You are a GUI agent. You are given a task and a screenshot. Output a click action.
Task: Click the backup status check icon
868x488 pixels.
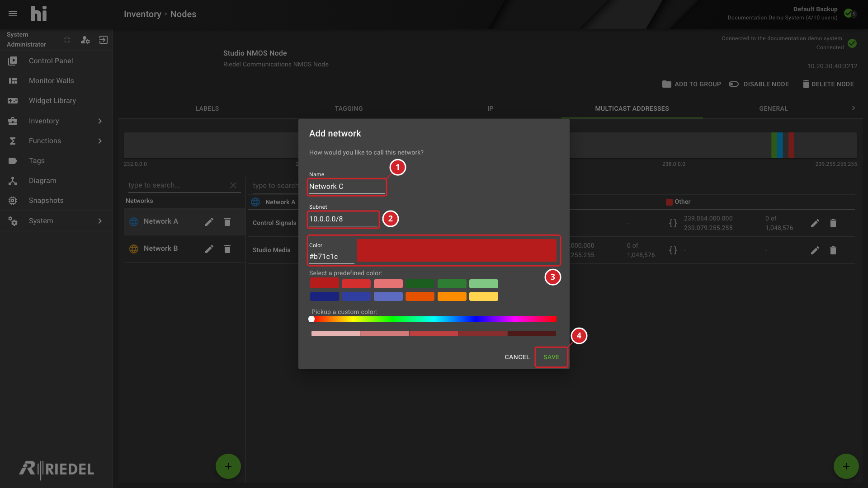tap(849, 13)
